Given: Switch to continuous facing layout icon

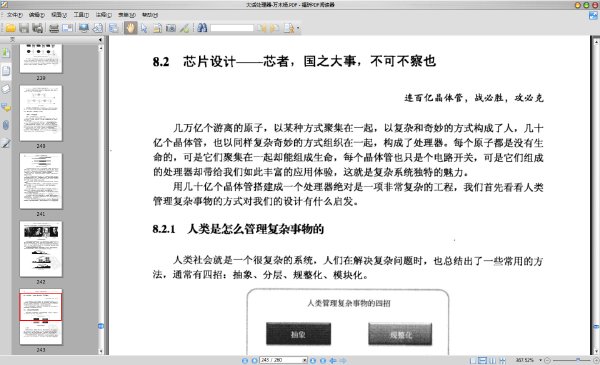Looking at the screenshot, I should pos(502,360).
